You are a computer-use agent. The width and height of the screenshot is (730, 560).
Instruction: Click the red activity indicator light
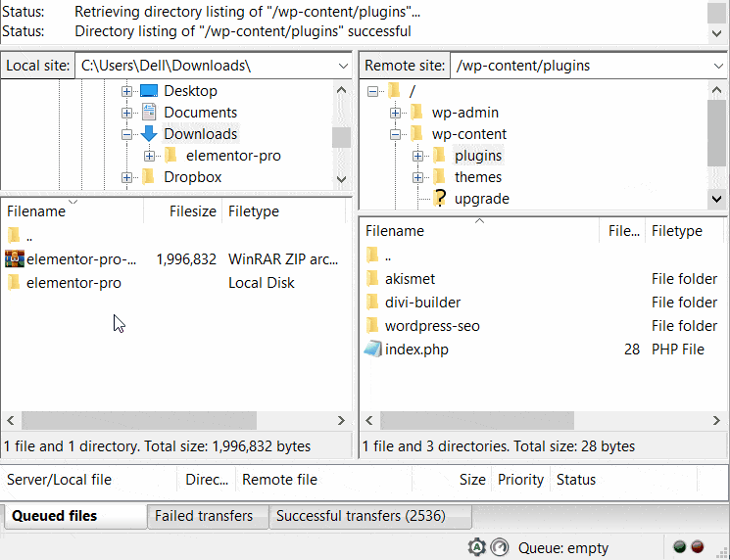pos(697,546)
